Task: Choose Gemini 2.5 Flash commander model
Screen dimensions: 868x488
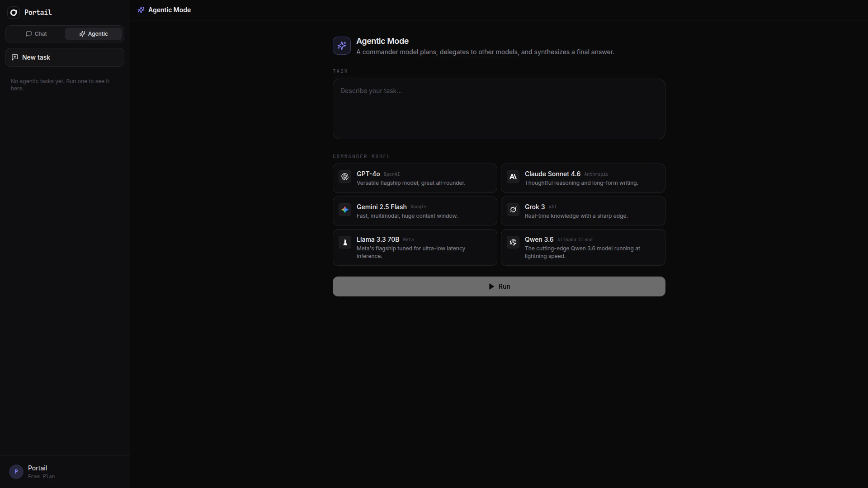Action: click(x=415, y=211)
